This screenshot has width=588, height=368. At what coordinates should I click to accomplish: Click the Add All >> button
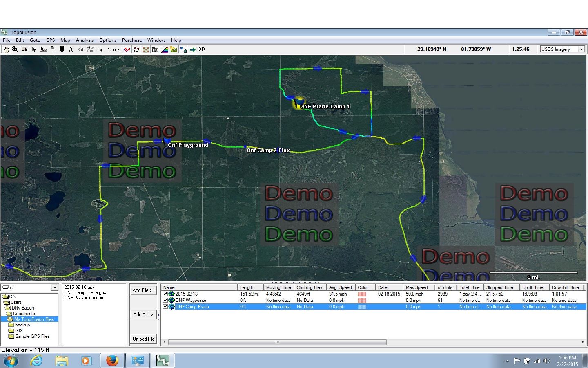[143, 314]
